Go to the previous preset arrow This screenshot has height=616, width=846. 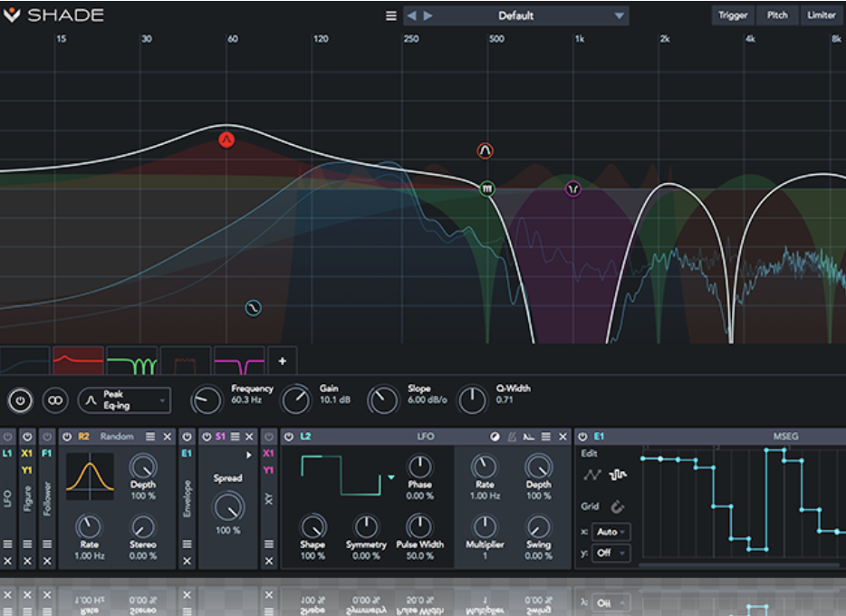(411, 15)
